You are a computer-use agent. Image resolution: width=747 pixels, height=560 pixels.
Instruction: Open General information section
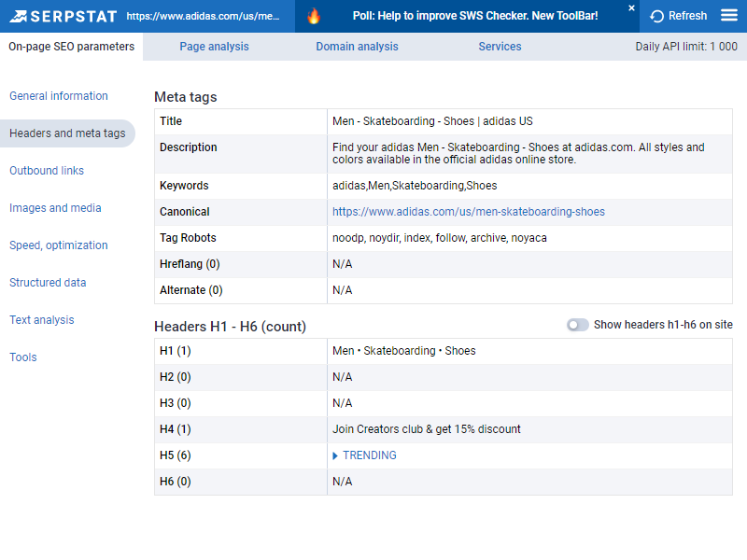coord(59,96)
